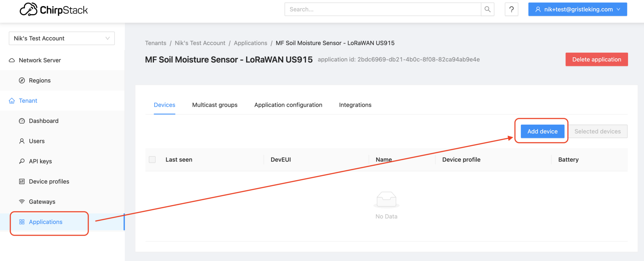This screenshot has width=644, height=261.
Task: Click the Regions compass icon
Action: click(x=22, y=80)
